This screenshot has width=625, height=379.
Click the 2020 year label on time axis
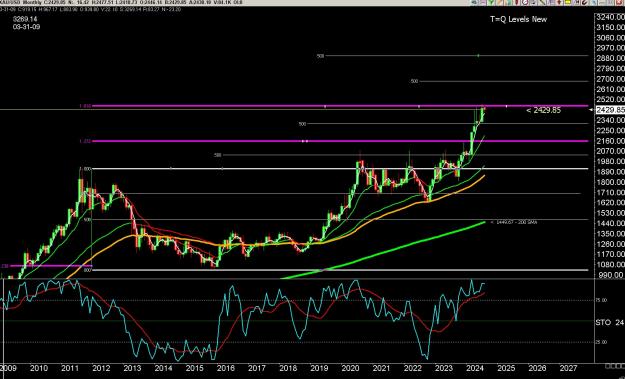(350, 367)
